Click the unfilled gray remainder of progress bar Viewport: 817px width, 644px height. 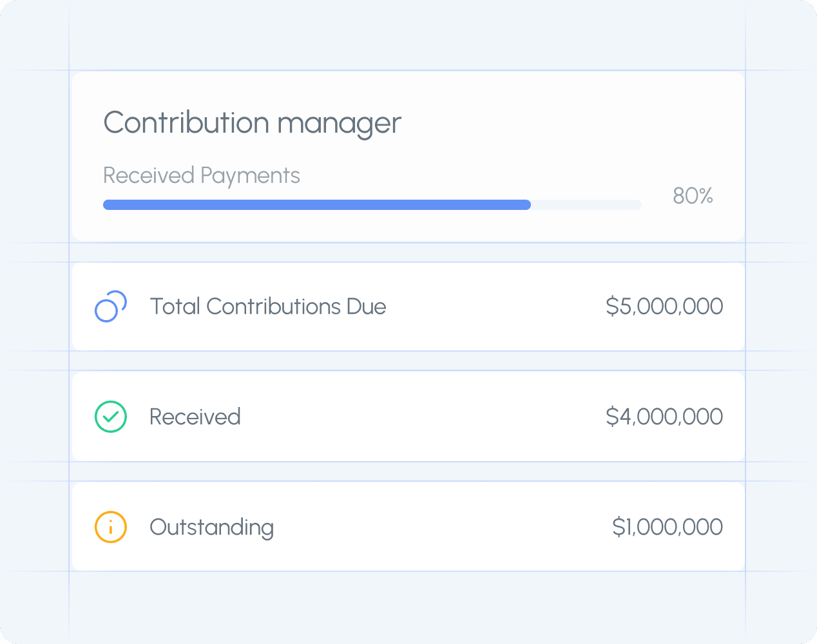pos(586,205)
